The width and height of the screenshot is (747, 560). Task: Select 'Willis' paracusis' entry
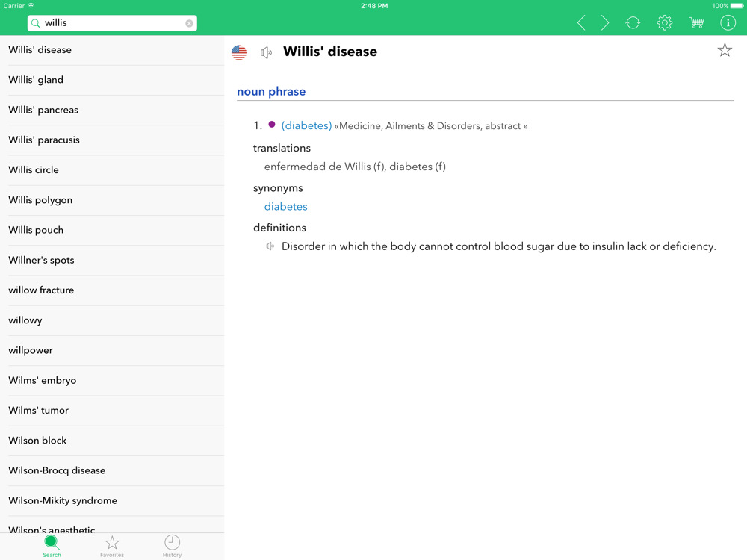[112, 140]
